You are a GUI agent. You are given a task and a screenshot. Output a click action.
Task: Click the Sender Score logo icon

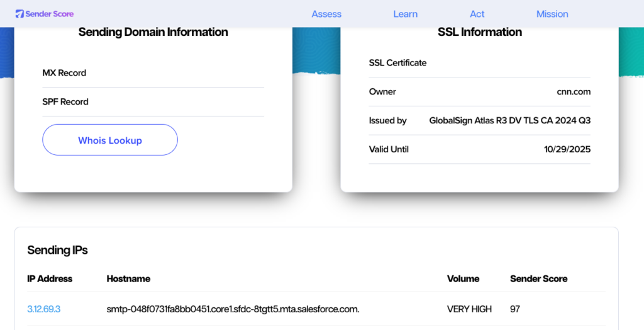pos(19,14)
